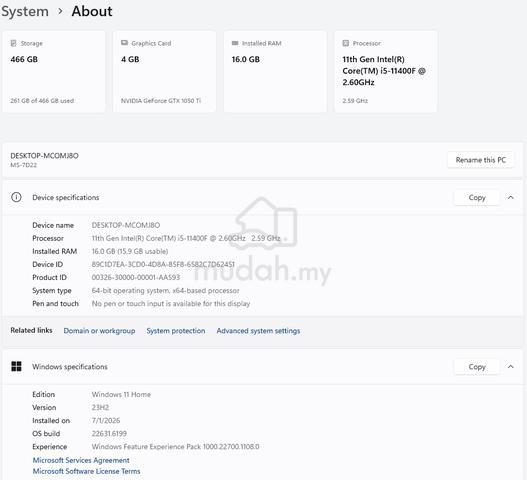Collapse the Windows specifications section
Image resolution: width=527 pixels, height=480 pixels.
point(511,366)
